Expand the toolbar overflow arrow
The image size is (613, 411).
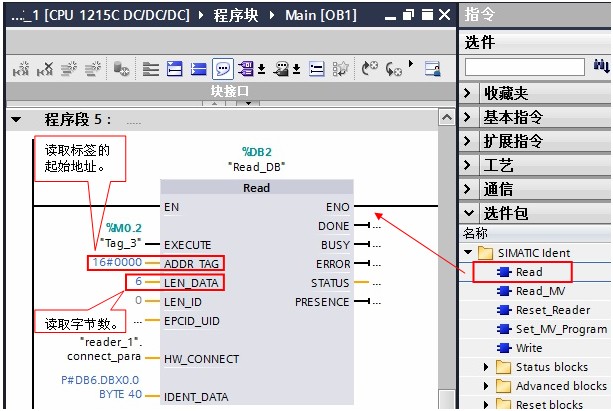tap(410, 63)
